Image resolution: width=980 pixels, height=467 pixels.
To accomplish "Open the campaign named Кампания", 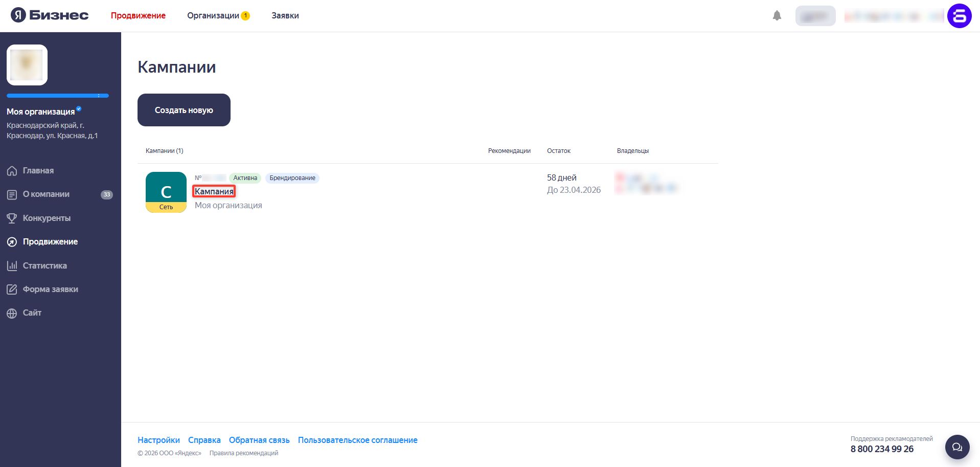I will 214,191.
